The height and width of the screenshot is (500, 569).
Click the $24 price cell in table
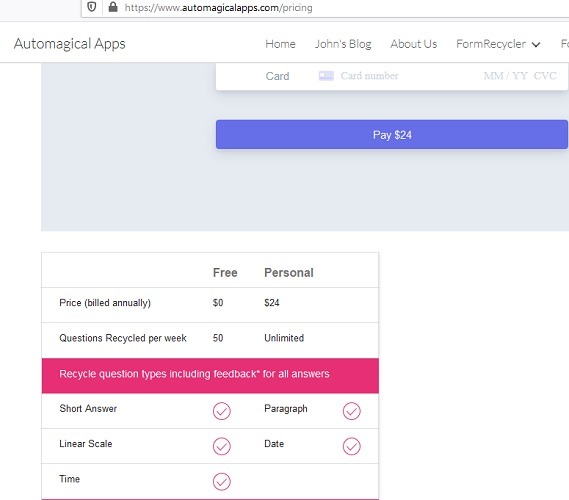click(272, 303)
